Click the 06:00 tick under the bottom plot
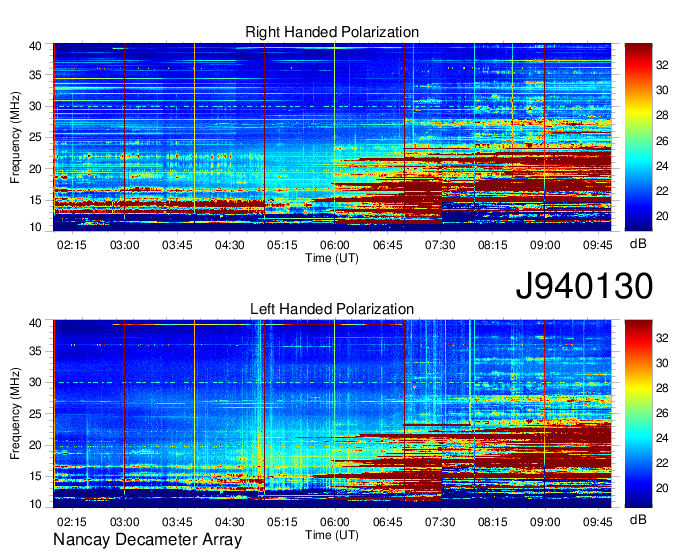The image size is (680, 552). (335, 522)
